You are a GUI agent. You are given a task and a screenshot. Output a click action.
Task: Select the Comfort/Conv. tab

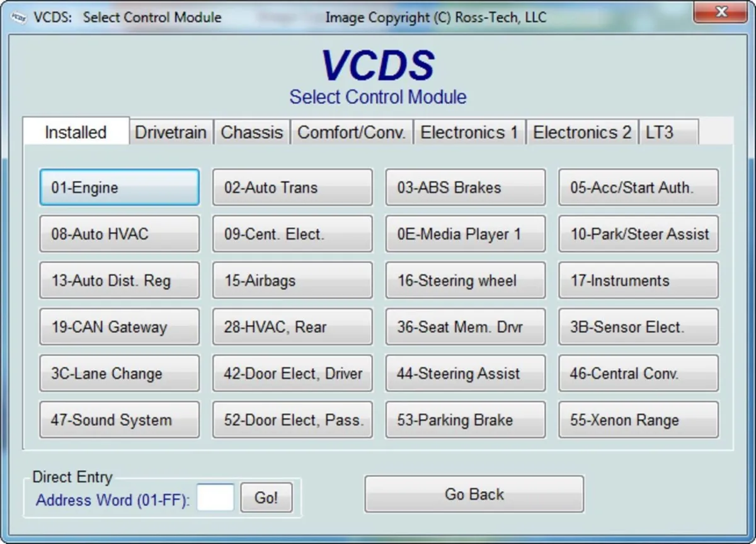[x=352, y=132]
